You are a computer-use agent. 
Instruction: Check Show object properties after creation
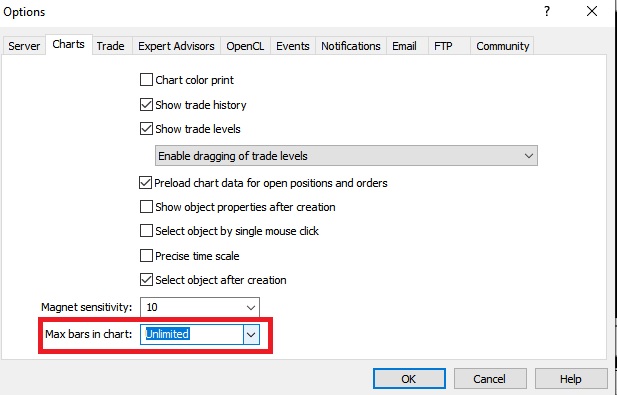[x=146, y=207]
